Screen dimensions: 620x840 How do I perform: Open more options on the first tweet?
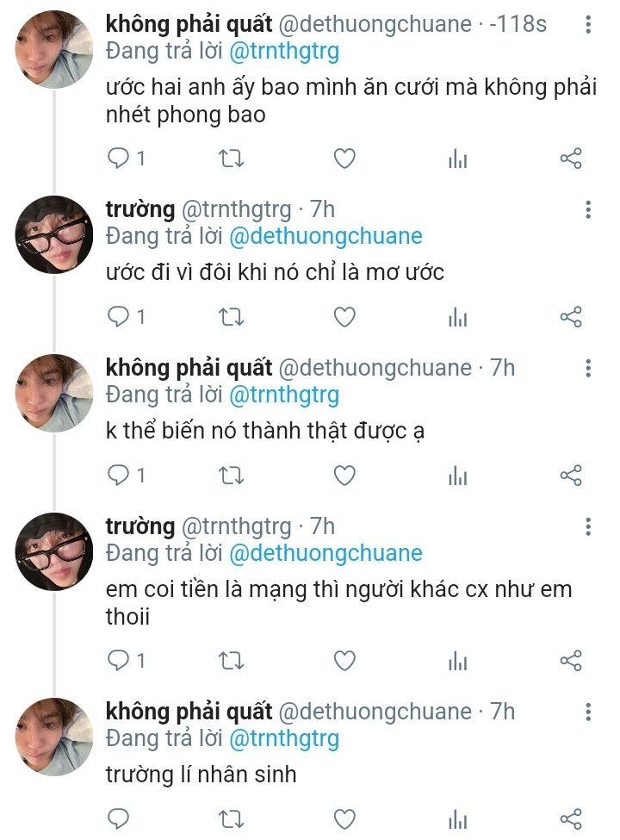[x=588, y=24]
